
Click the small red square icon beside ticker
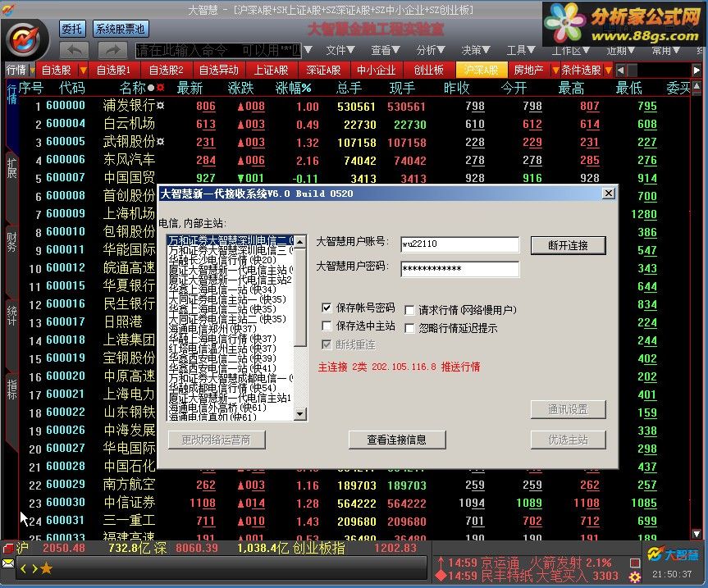point(635,563)
